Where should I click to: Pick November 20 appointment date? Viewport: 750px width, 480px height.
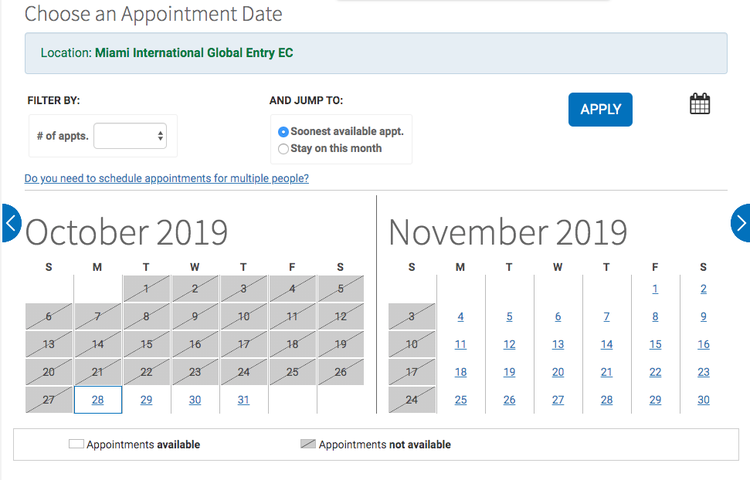pos(558,372)
